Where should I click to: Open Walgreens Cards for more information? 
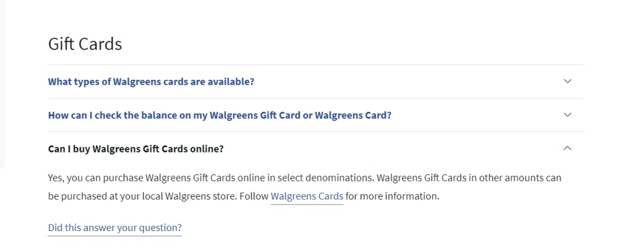[307, 196]
